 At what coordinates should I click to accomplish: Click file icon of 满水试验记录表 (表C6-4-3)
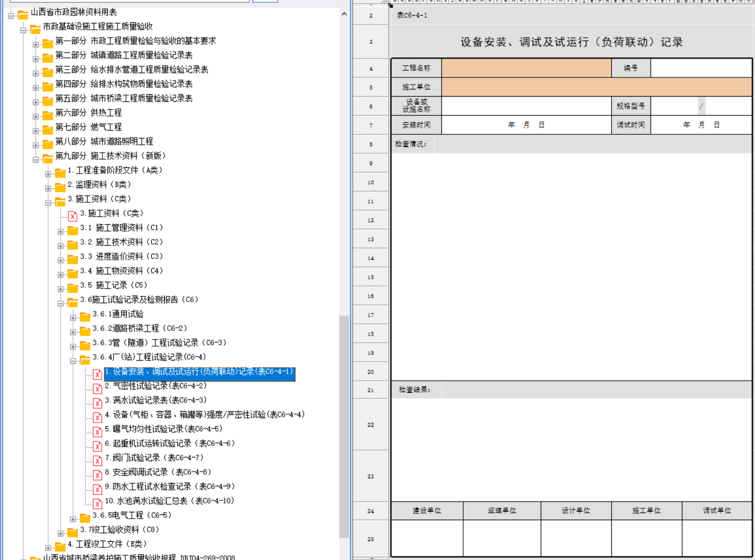pyautogui.click(x=97, y=403)
